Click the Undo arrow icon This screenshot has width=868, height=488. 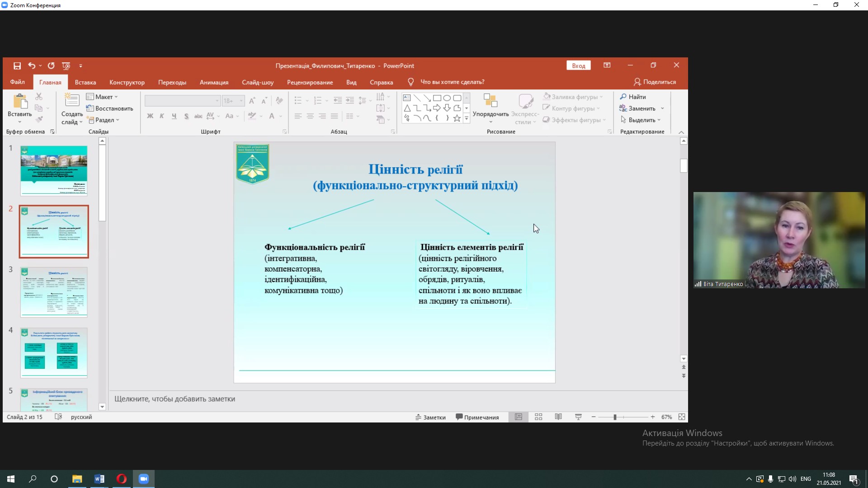click(32, 66)
